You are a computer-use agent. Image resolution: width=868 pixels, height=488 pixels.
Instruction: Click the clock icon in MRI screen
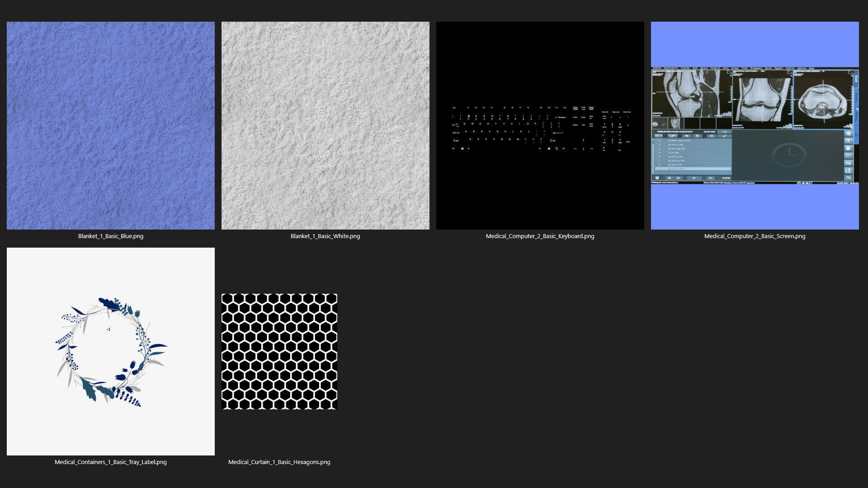[x=790, y=155]
